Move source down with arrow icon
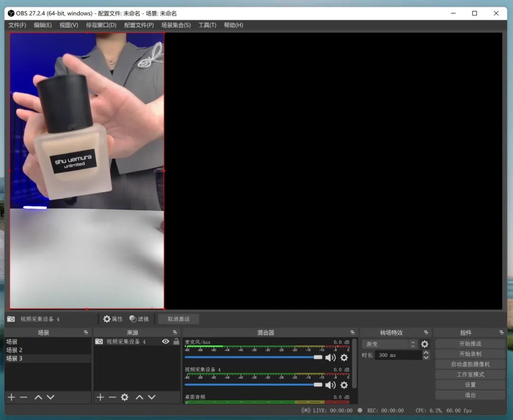513x420 pixels. (x=152, y=397)
